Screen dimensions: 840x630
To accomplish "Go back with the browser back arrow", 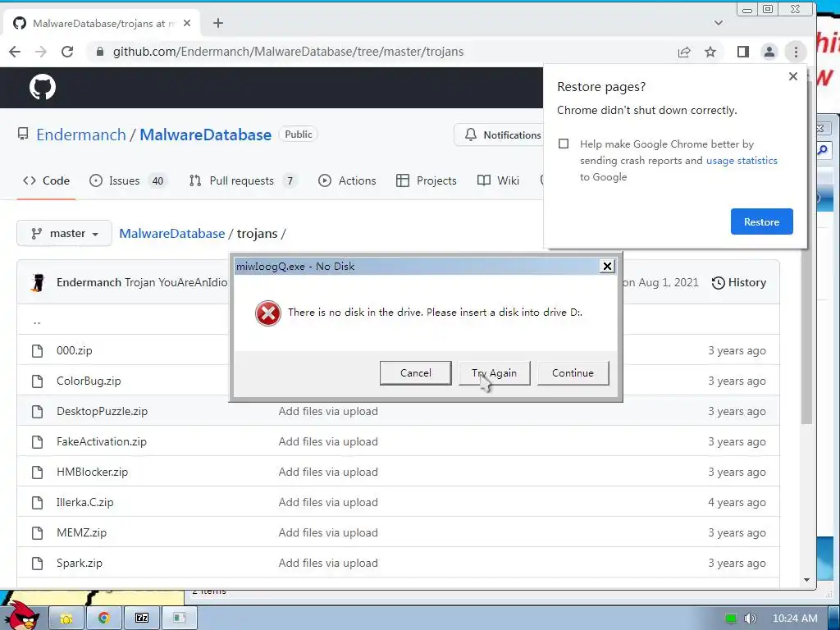I will (x=15, y=52).
